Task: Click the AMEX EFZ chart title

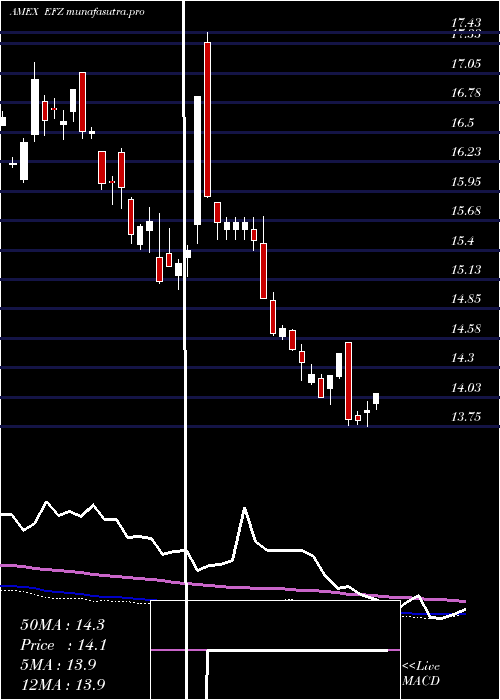Action: point(77,12)
